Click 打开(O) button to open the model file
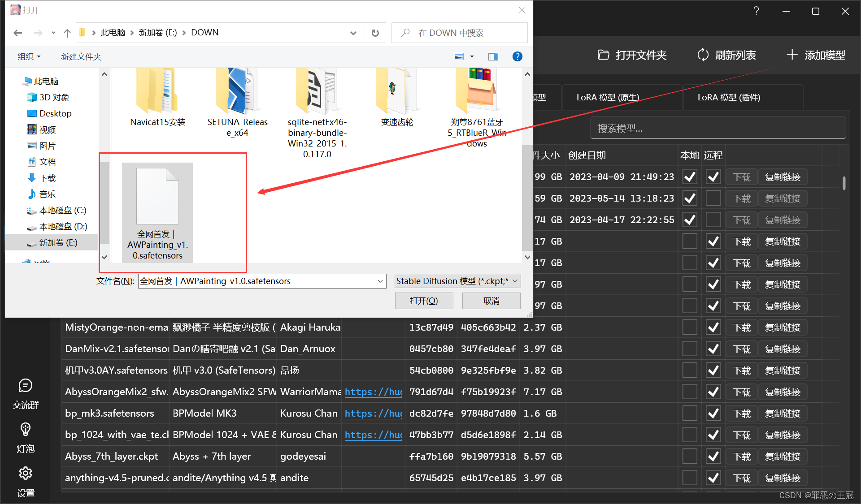The width and height of the screenshot is (861, 504). click(423, 300)
